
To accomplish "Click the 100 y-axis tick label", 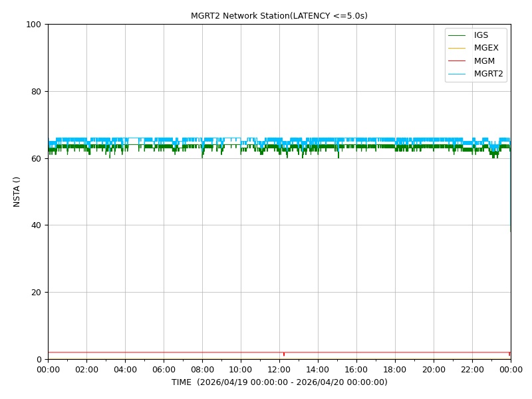I will point(34,25).
